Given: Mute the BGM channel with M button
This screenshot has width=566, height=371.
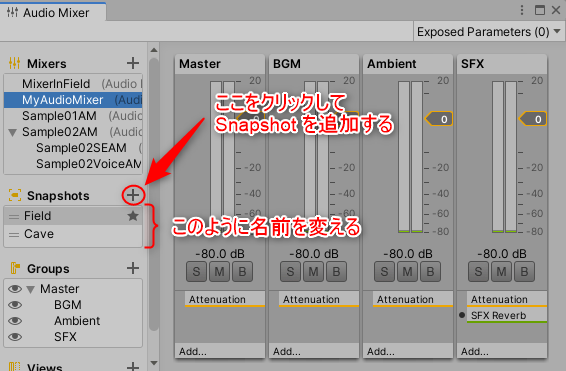Looking at the screenshot, I should 313,271.
